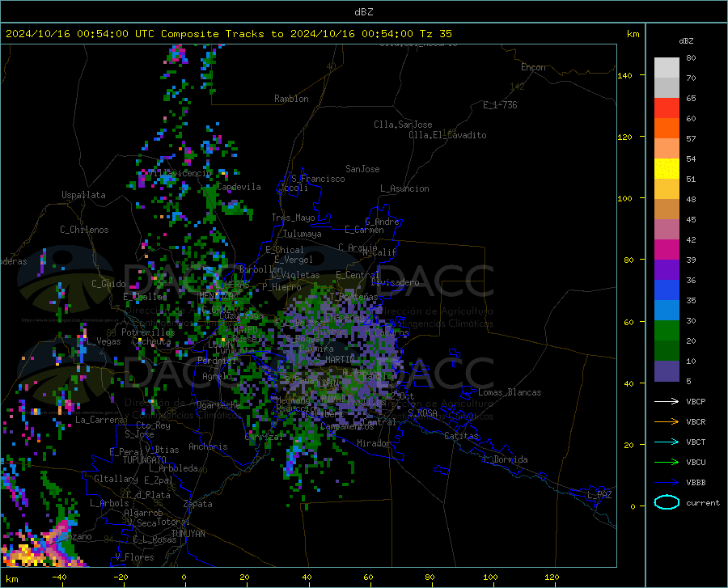Viewport: 728px width, 588px height.
Task: Select the magenta 39 dBZ color swatch
Action: (667, 250)
